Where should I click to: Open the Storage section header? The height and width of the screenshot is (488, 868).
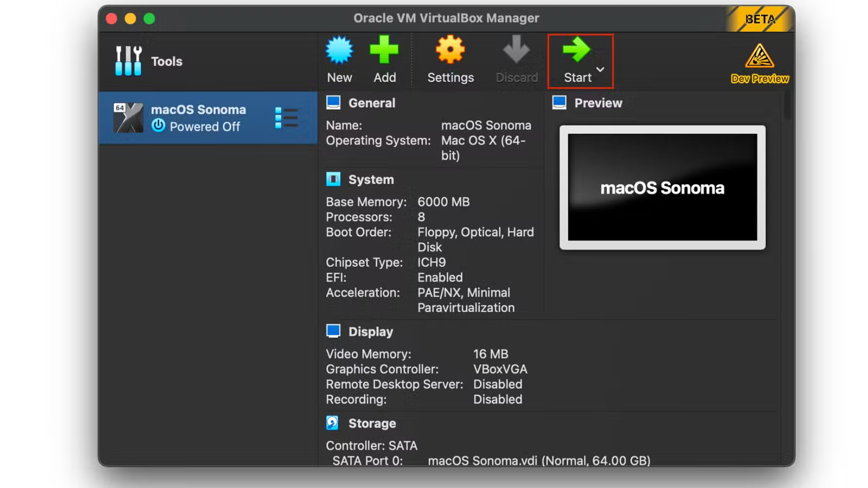coord(372,423)
